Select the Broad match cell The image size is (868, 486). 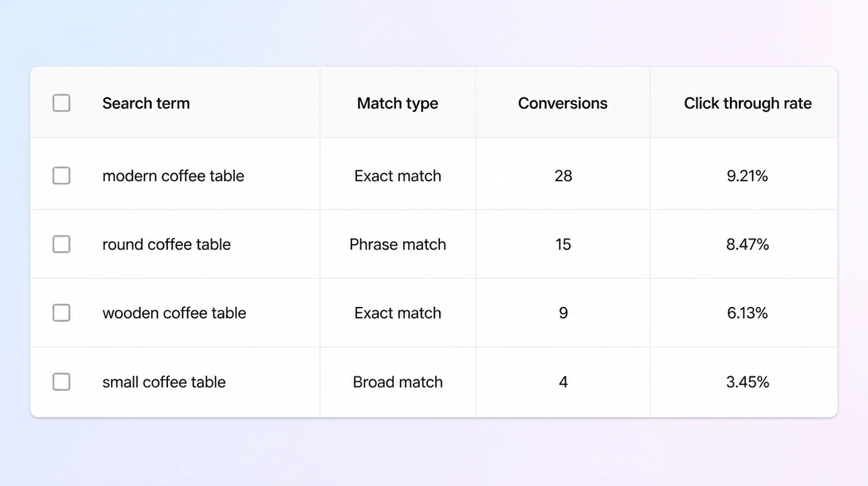[398, 382]
